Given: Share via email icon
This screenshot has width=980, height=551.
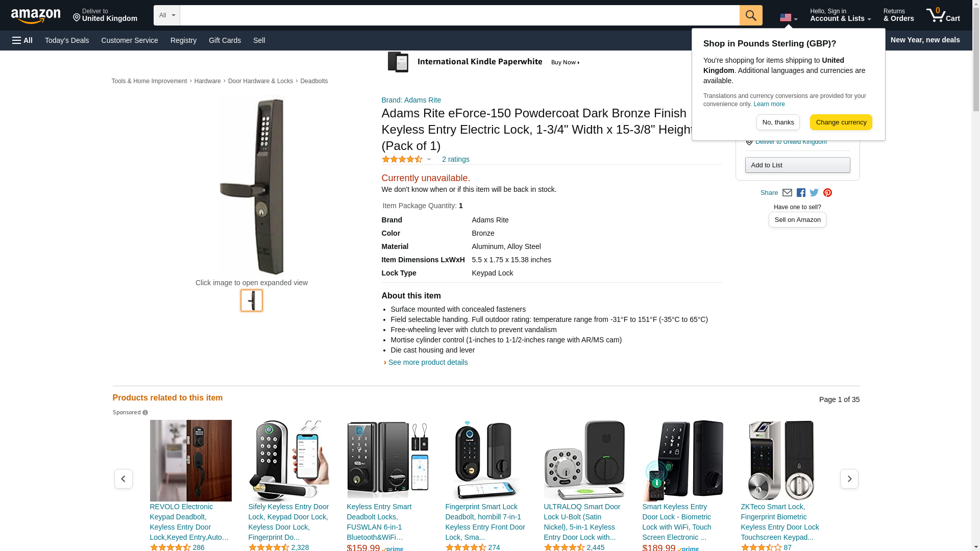Looking at the screenshot, I should click(x=787, y=193).
